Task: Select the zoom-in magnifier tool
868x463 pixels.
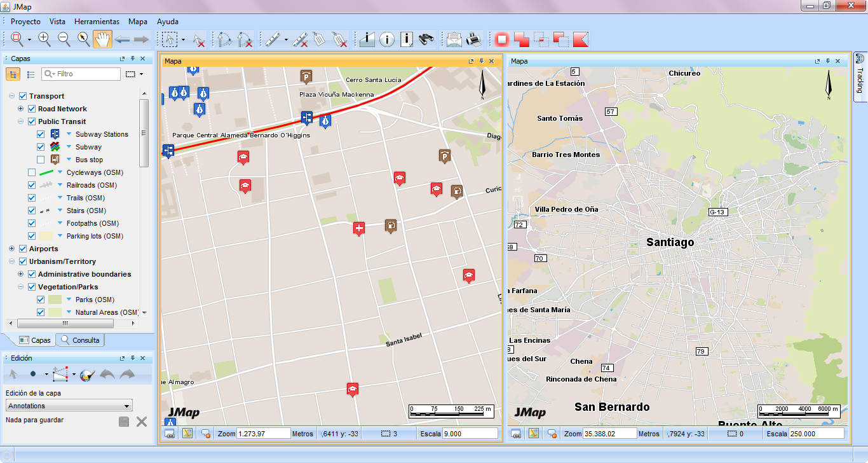Action: click(44, 39)
